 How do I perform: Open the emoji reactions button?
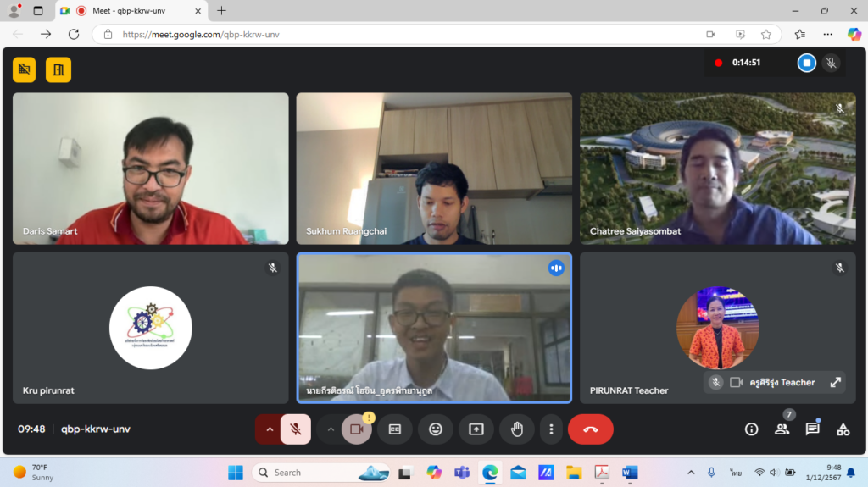[x=436, y=429]
